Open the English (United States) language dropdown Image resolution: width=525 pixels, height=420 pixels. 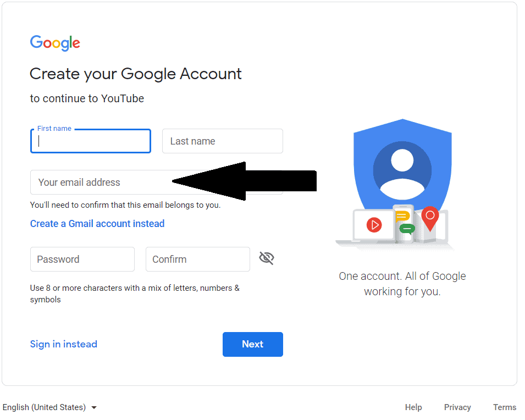pyautogui.click(x=49, y=407)
